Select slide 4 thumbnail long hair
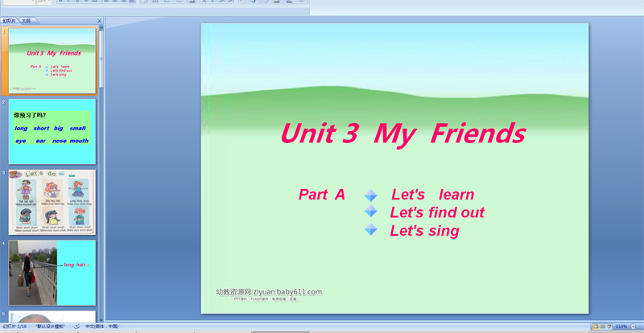Screen dimensions: 644x333 click(52, 273)
